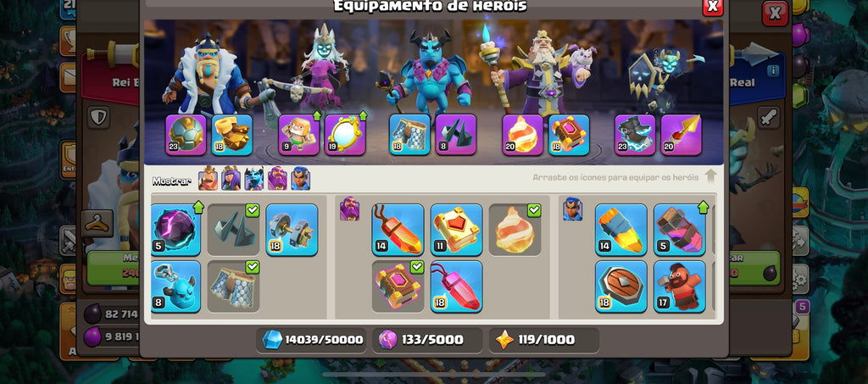The width and height of the screenshot is (868, 384).
Task: Choose the red gem pendant level 18
Action: pyautogui.click(x=457, y=287)
